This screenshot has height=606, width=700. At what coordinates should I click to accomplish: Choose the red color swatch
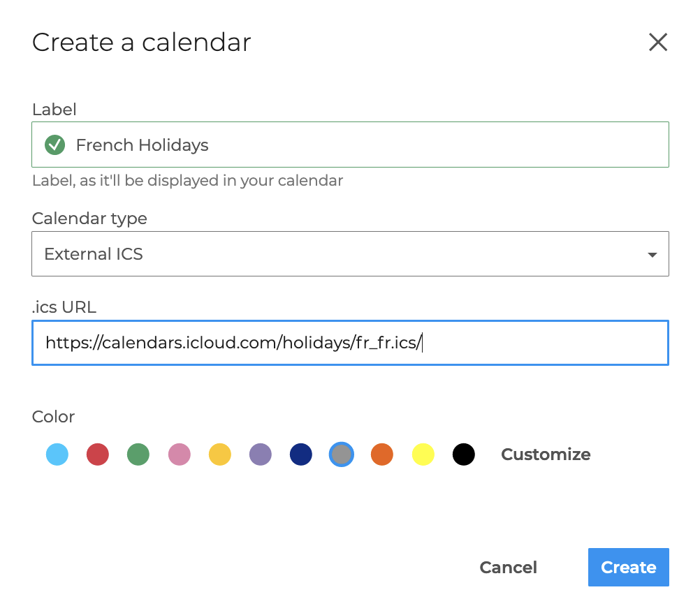pos(98,454)
